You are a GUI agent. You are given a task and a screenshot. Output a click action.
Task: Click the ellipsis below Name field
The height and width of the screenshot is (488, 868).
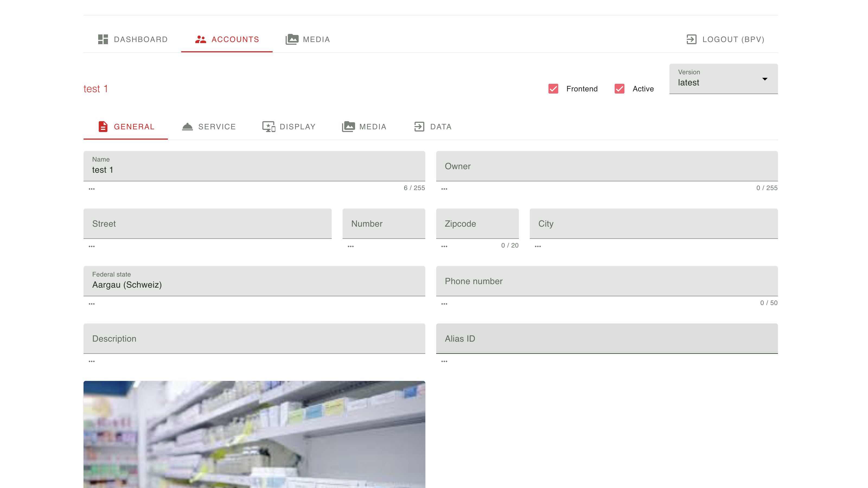tap(92, 189)
